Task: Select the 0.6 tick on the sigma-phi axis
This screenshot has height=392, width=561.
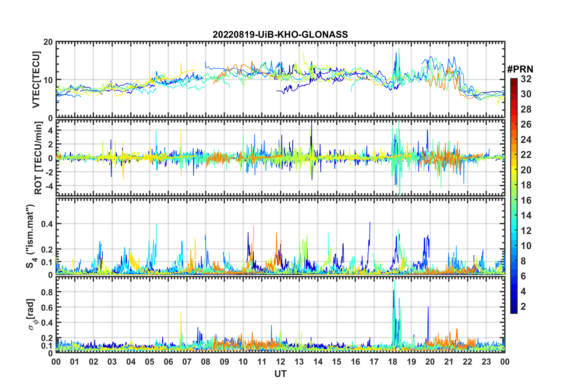Action: point(47,307)
